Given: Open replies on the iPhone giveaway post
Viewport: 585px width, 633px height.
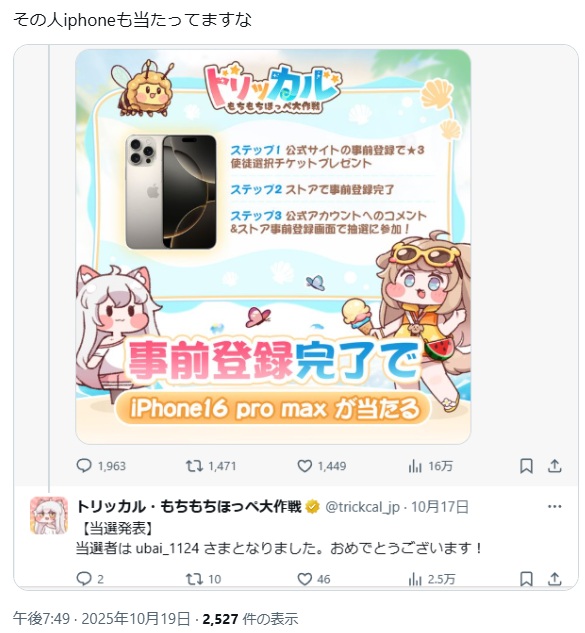Looking at the screenshot, I should pos(101,466).
